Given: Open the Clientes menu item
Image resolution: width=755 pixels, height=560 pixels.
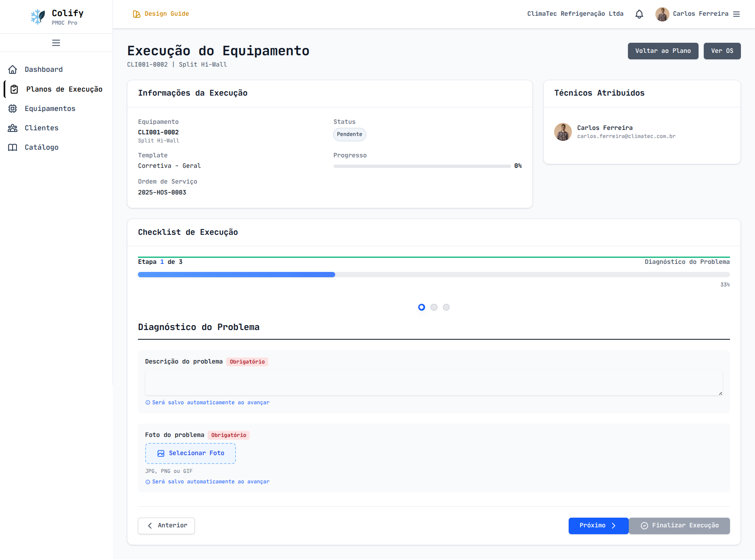Looking at the screenshot, I should 42,128.
